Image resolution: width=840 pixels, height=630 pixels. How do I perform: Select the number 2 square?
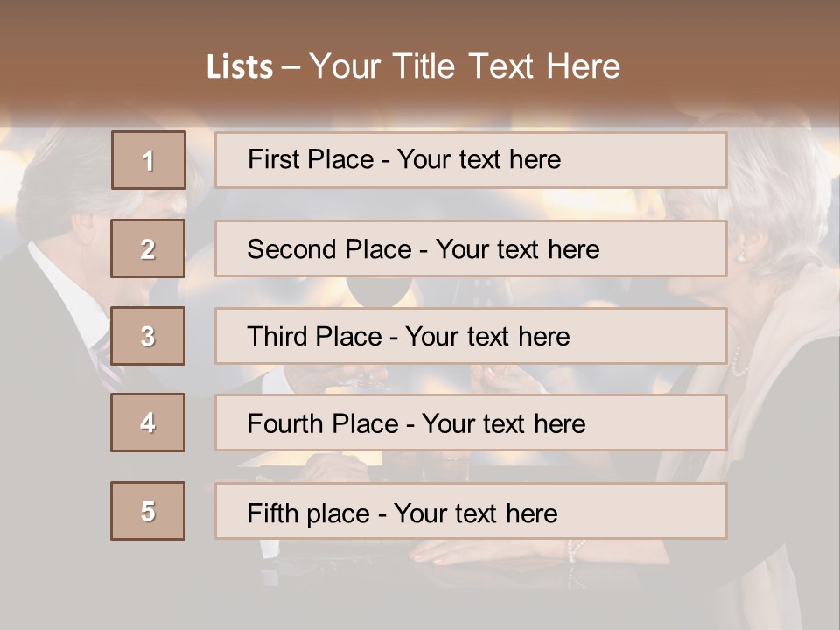click(148, 248)
